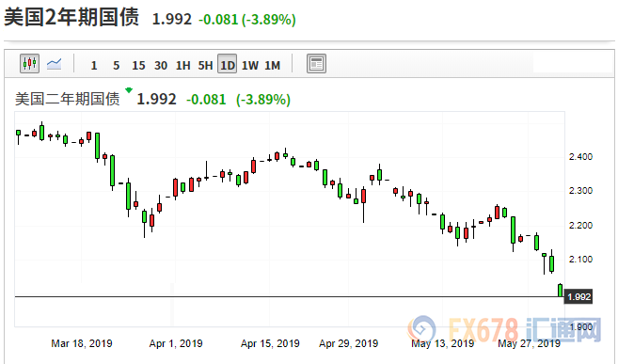
Task: Click the 2.100 price axis label
Action: click(580, 260)
